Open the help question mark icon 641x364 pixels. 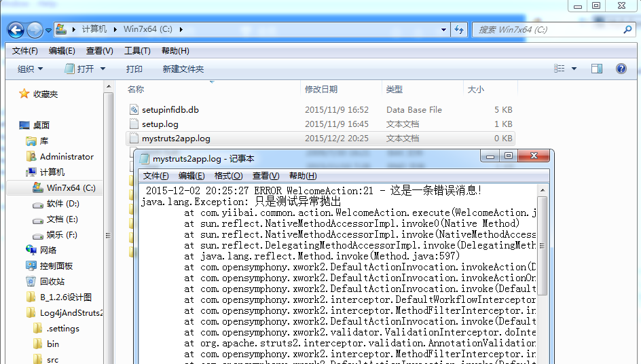point(621,69)
